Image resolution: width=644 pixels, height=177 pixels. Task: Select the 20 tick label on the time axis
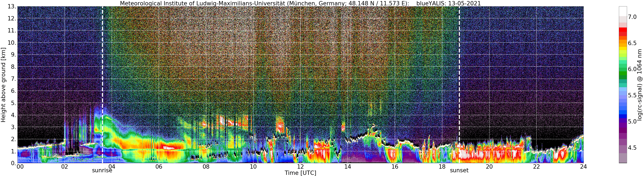point(489,166)
